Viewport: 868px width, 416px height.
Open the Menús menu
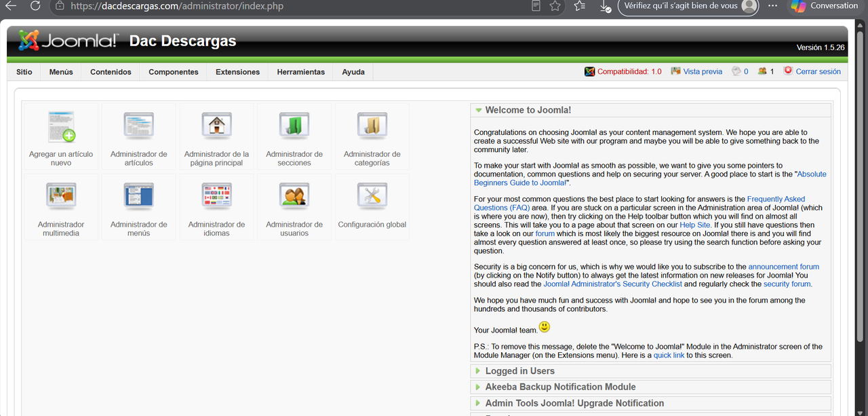tap(61, 72)
